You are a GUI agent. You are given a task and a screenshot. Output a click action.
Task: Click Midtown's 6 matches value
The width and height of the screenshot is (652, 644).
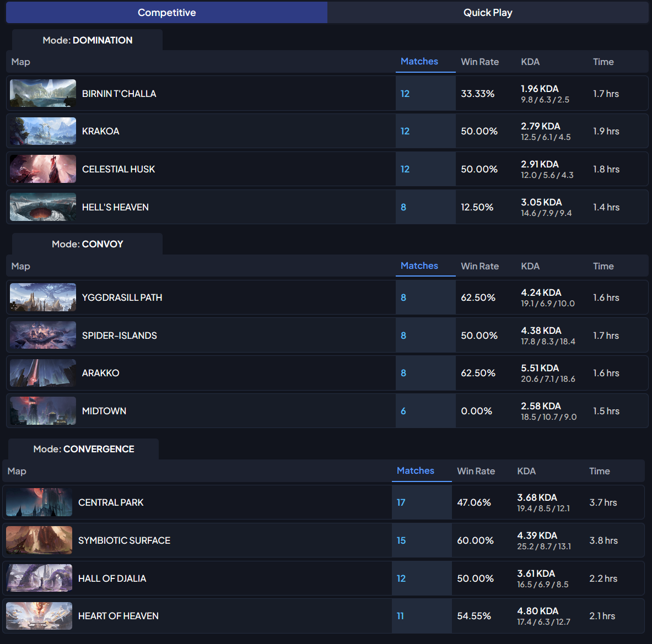tap(403, 411)
